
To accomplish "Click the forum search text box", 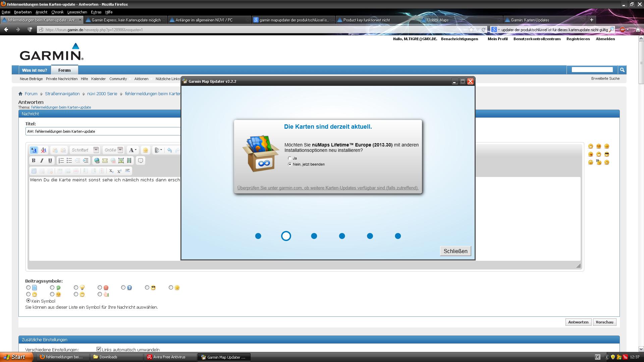I will click(x=592, y=70).
